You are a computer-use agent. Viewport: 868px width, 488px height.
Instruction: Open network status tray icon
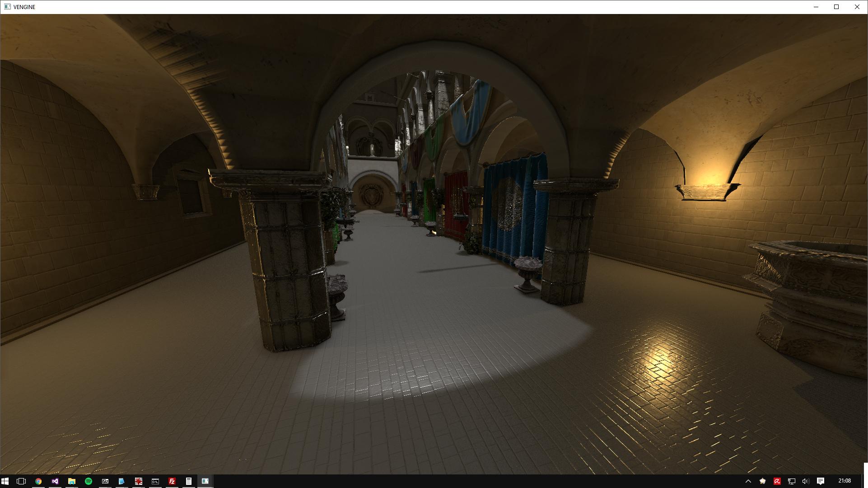(x=792, y=481)
